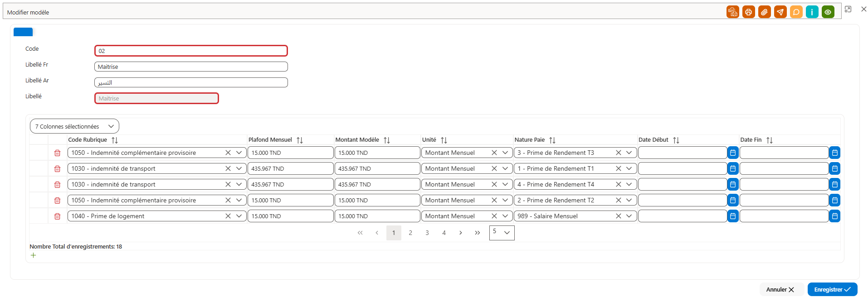Click Date Début field in Rendement T4 row
Viewport: 868px width, 297px height.
683,184
